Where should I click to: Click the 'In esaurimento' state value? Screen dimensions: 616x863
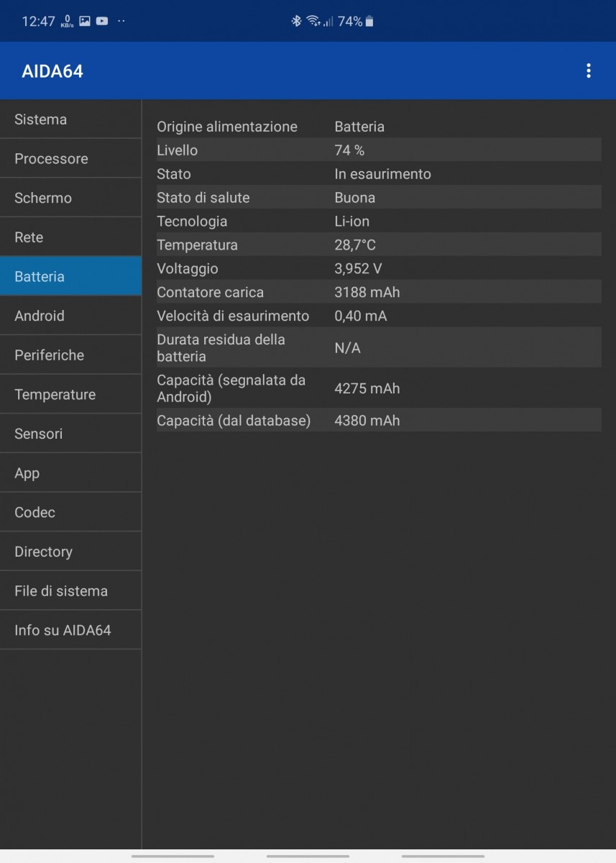tap(382, 174)
